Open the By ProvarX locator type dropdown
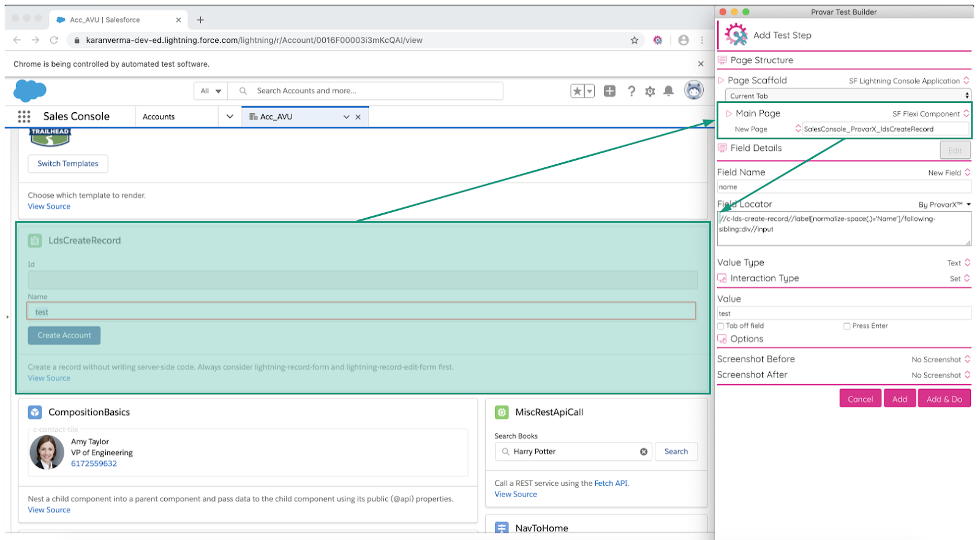 coord(944,205)
